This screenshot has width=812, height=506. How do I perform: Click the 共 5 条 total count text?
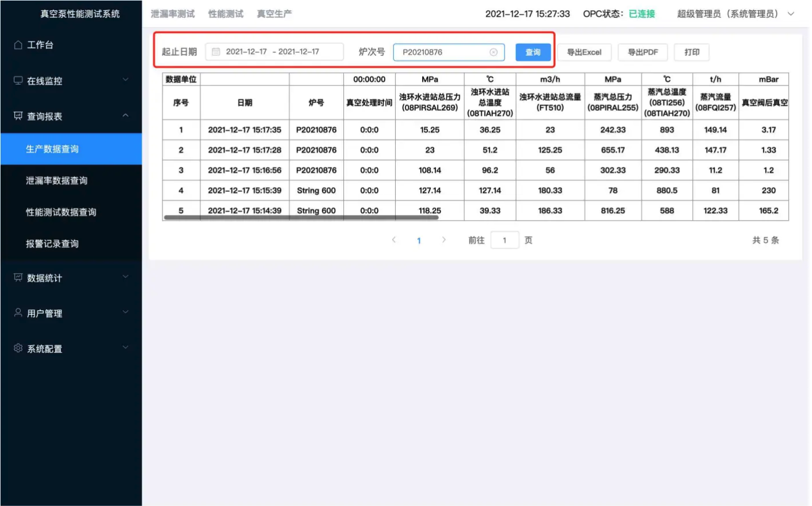[765, 240]
